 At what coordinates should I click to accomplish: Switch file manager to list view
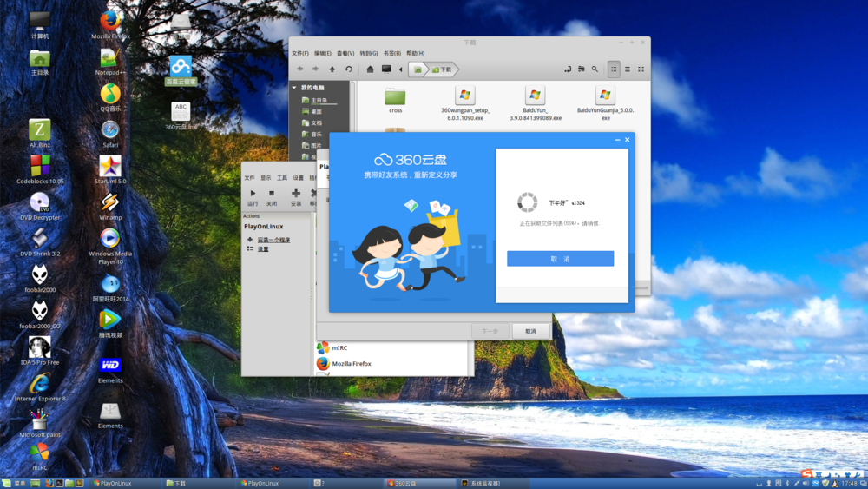pos(628,69)
